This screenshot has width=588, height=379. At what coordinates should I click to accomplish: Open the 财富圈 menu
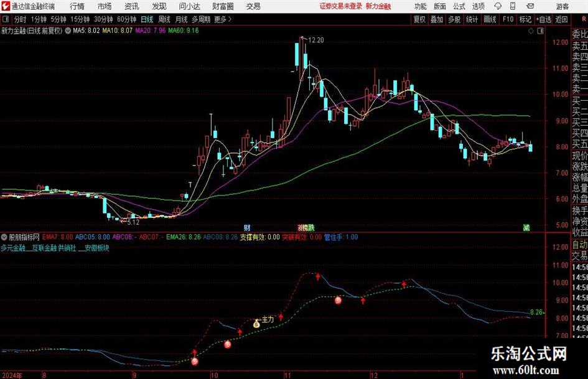(x=223, y=6)
